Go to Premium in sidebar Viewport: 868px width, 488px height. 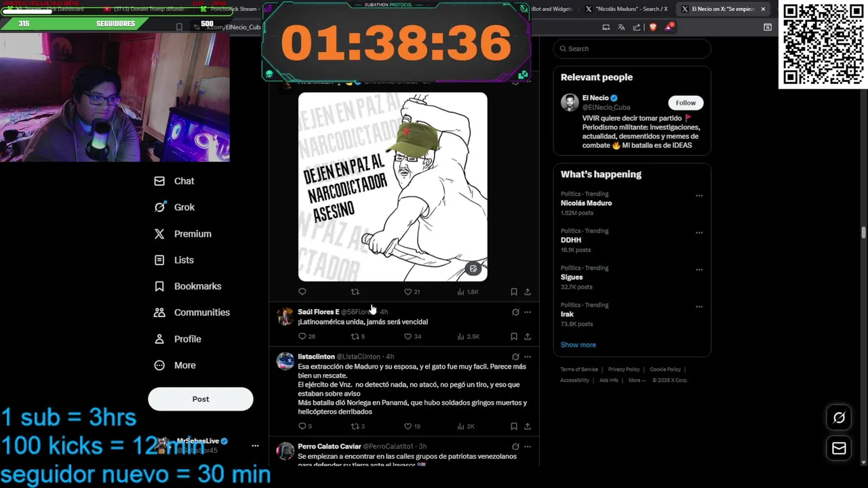(182, 234)
